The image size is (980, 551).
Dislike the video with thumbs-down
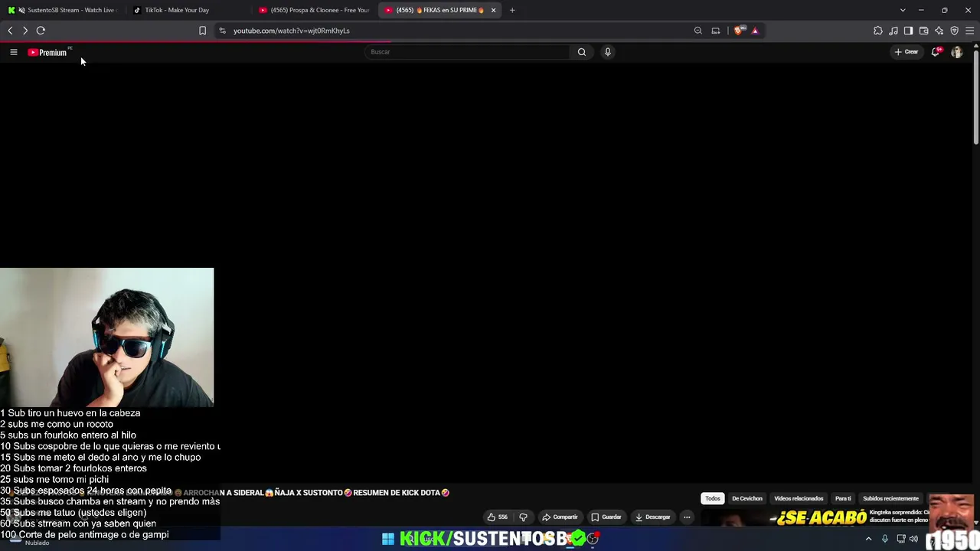click(x=524, y=517)
